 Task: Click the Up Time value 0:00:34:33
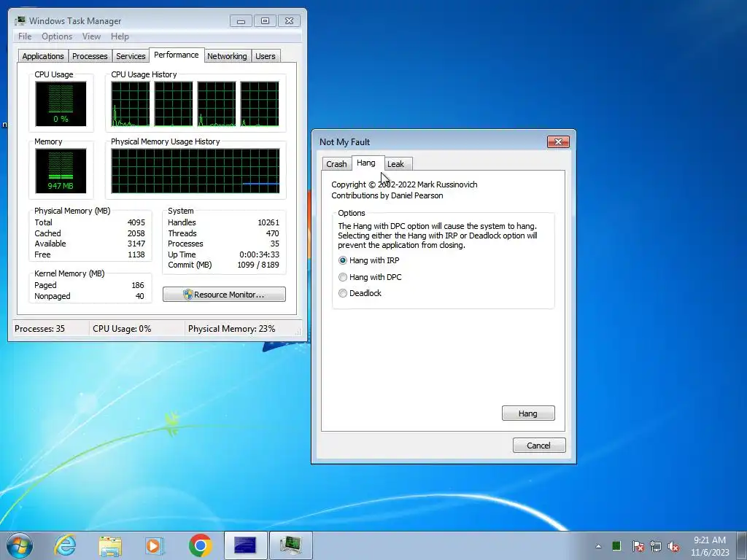(x=259, y=254)
